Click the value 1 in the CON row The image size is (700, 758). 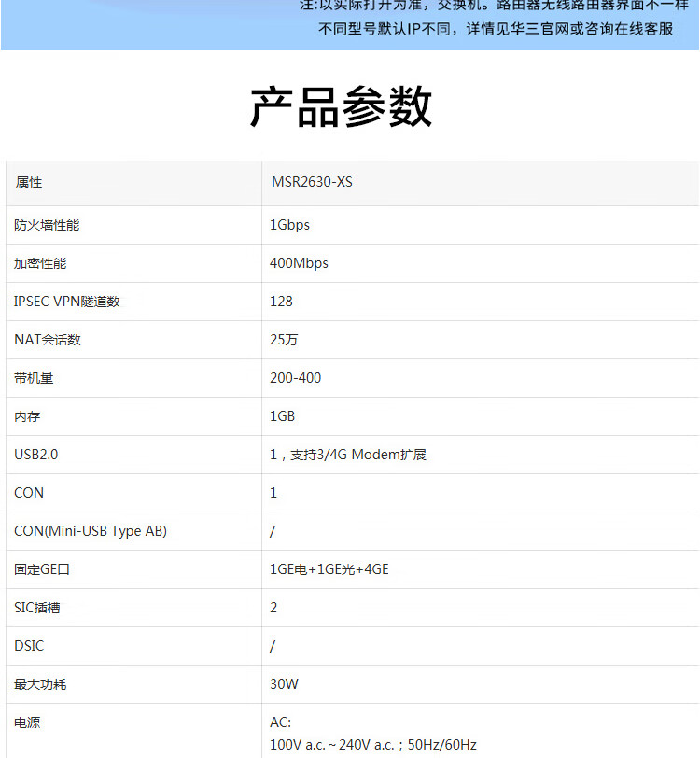273,493
